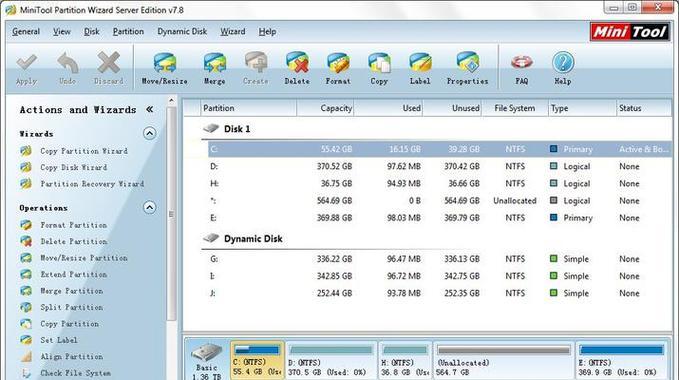Image resolution: width=679 pixels, height=380 pixels.
Task: Open partition Properties from toolbar
Action: click(x=467, y=63)
